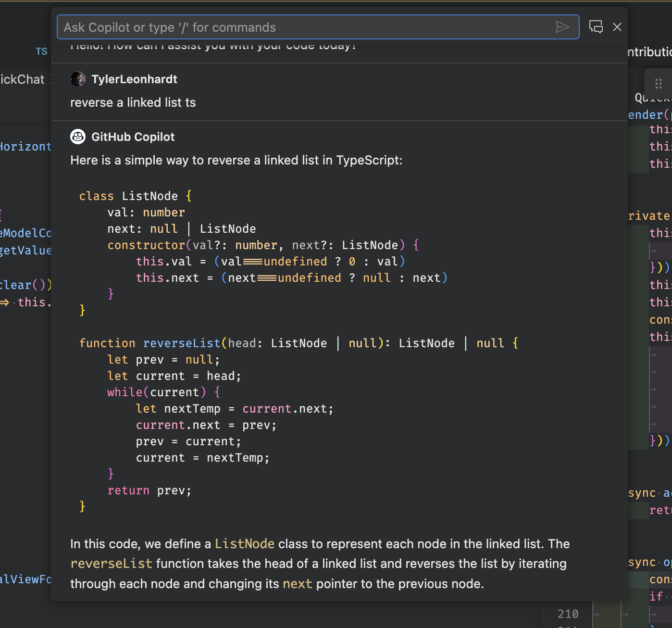
Task: Click the QuickChat tab on the left
Action: point(22,79)
